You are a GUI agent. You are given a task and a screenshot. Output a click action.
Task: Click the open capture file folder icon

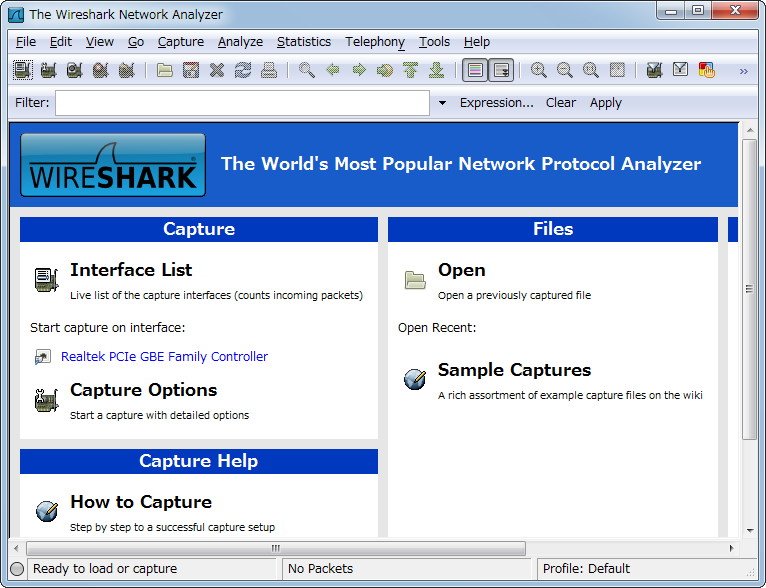(165, 70)
